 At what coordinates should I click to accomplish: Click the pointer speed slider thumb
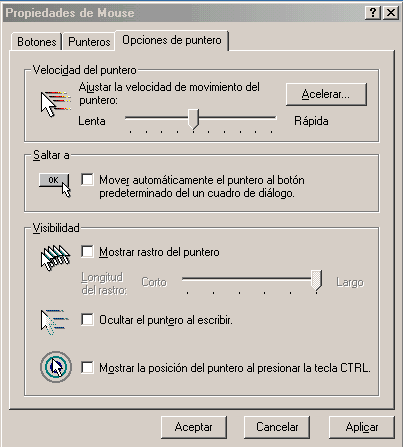193,119
